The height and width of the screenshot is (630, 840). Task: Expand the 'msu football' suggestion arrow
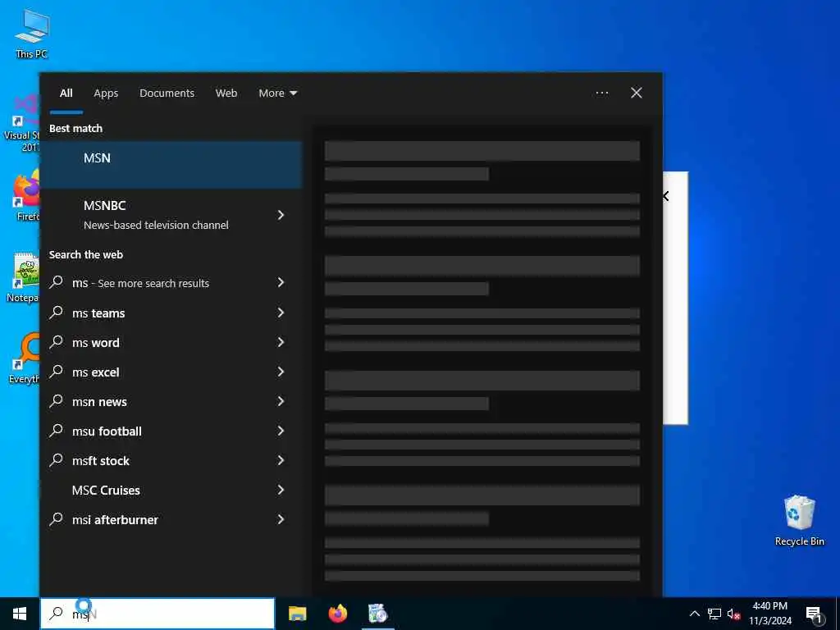[x=281, y=430]
